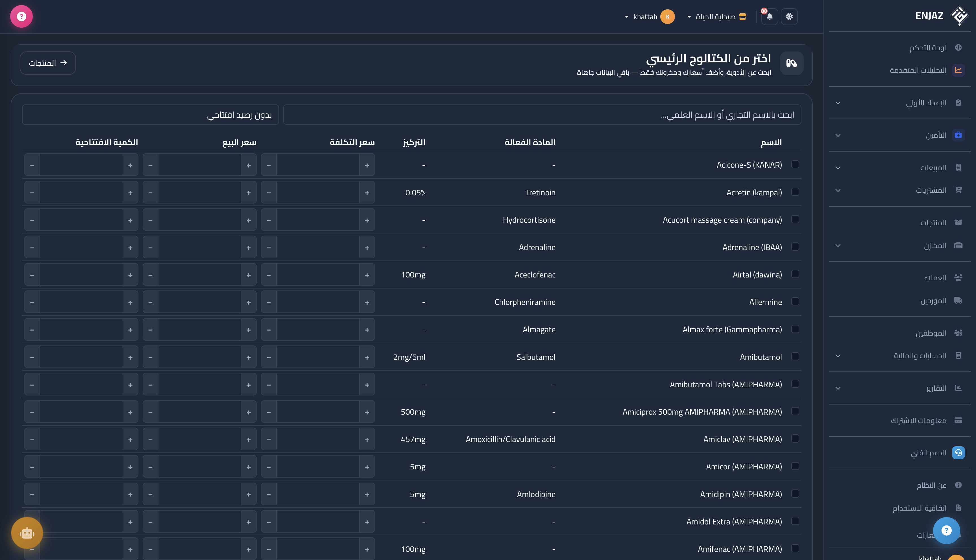Increase cost price for Acicone-S (KANAR)
Image resolution: width=976 pixels, height=560 pixels.
[x=367, y=165]
